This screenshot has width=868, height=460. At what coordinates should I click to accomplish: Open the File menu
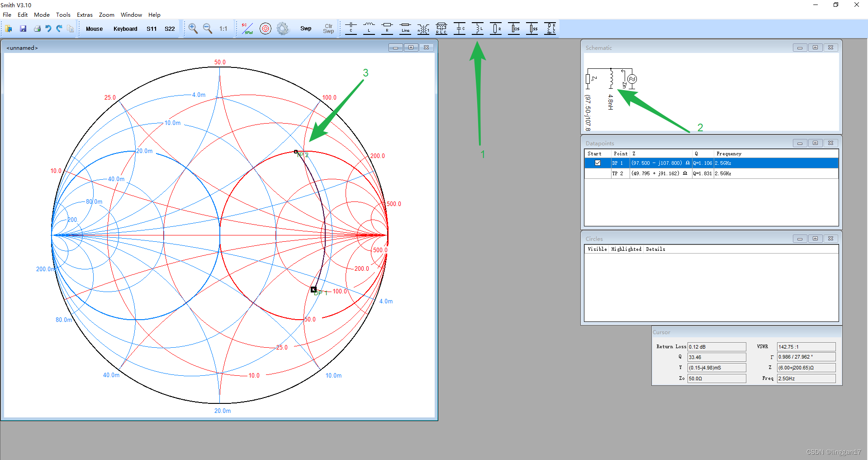(x=7, y=14)
